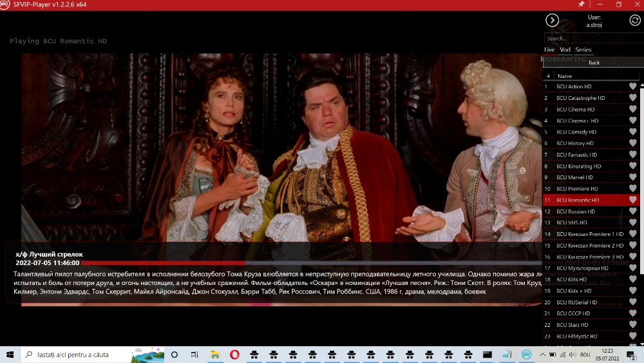
Task: Click heart beside BCU Stars HD
Action: (632, 325)
